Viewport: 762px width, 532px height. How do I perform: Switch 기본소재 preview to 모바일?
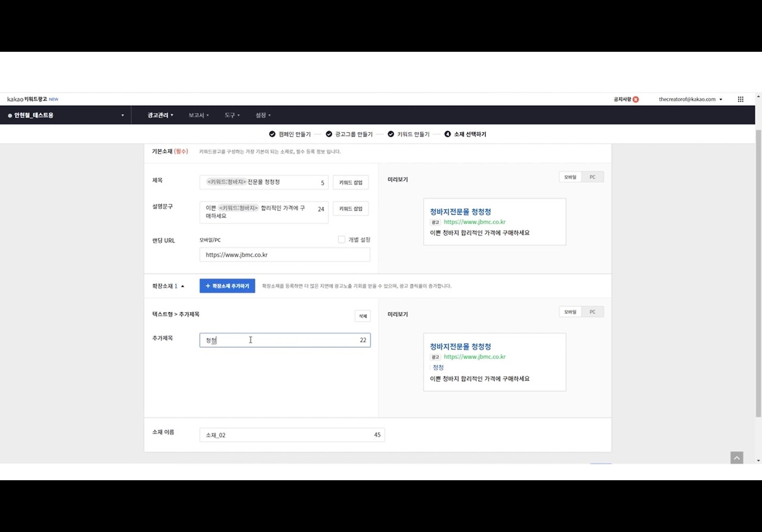coord(570,177)
